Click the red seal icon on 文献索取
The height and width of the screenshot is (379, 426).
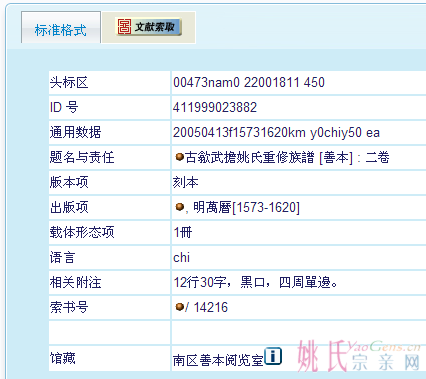click(x=124, y=26)
